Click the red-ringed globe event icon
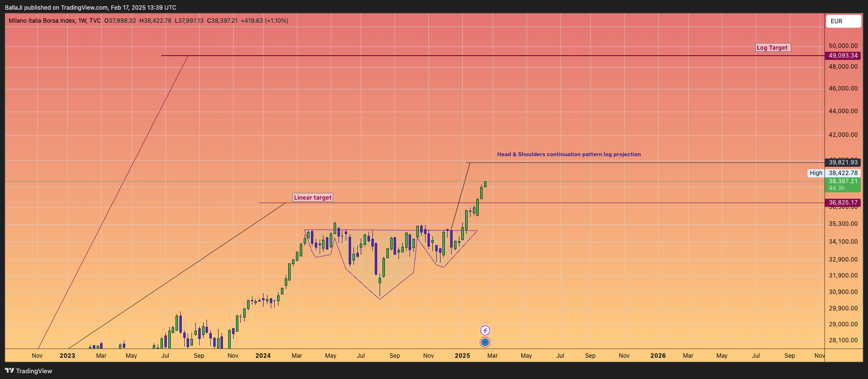868x379 pixels. [x=485, y=342]
